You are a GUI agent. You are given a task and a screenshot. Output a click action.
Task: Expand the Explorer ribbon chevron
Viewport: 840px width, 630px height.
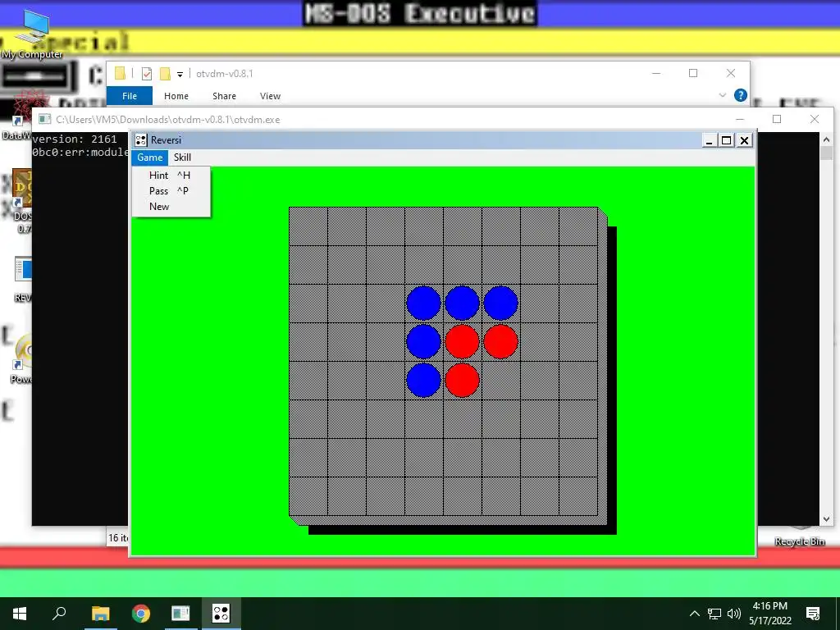[x=722, y=95]
